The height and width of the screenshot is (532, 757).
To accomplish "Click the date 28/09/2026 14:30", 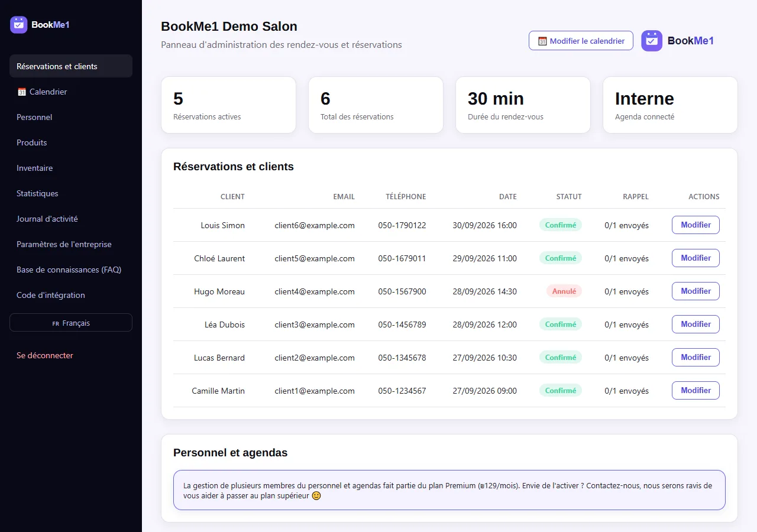I will [x=484, y=291].
